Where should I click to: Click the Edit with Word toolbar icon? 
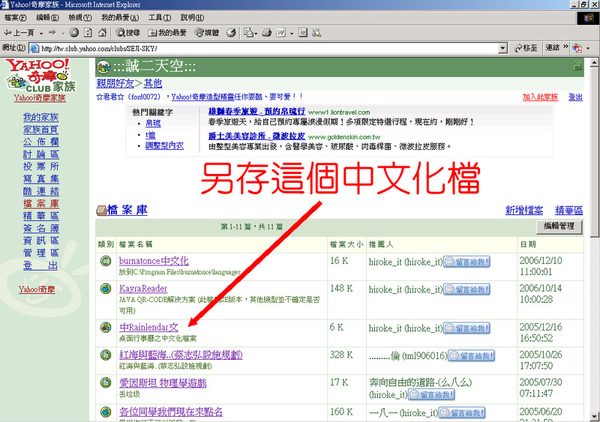tap(281, 33)
